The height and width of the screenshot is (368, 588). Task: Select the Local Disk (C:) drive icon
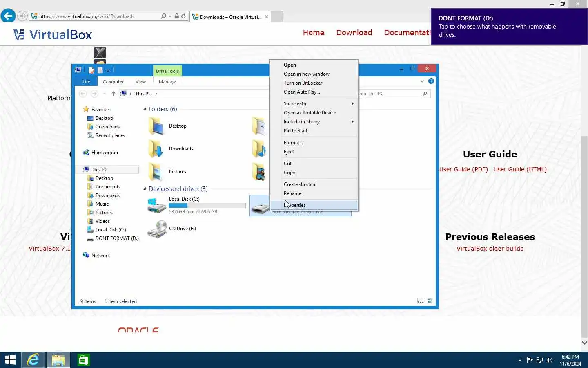coord(156,206)
